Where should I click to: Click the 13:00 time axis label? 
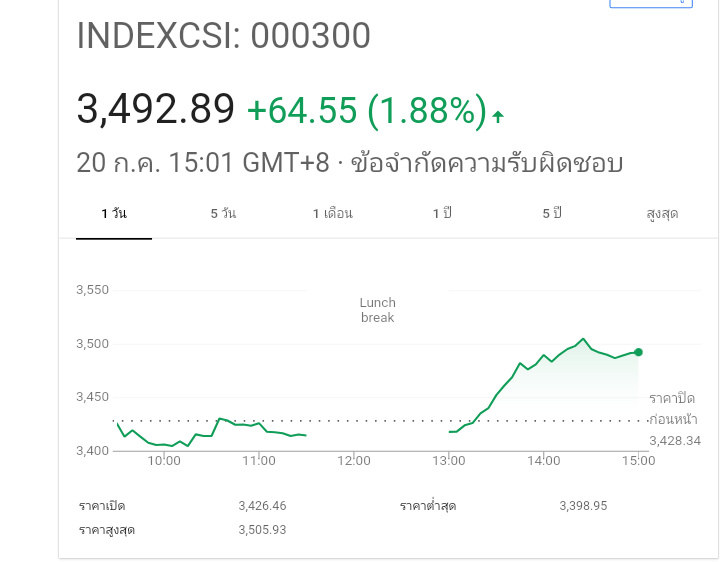coord(449,461)
